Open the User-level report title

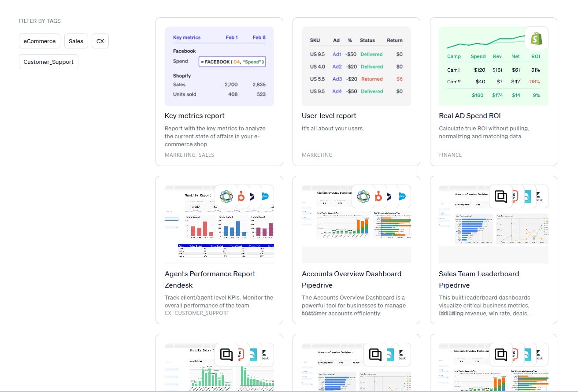329,116
